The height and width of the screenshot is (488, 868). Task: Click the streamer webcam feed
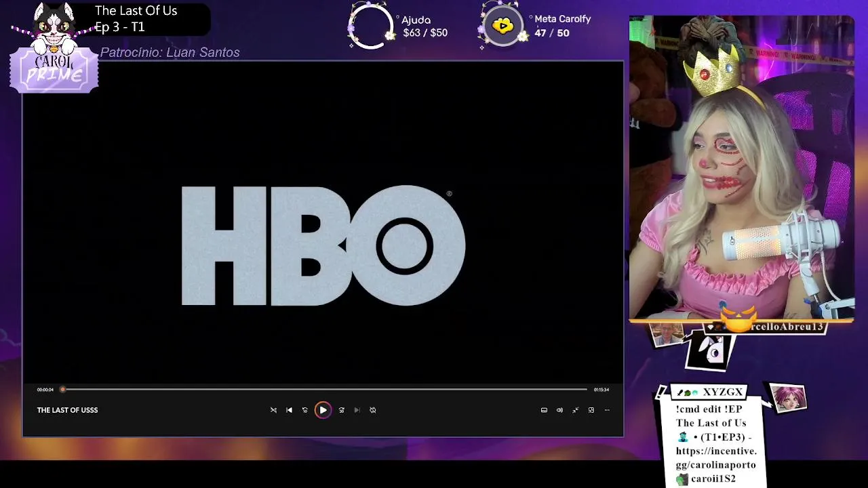pos(741,167)
